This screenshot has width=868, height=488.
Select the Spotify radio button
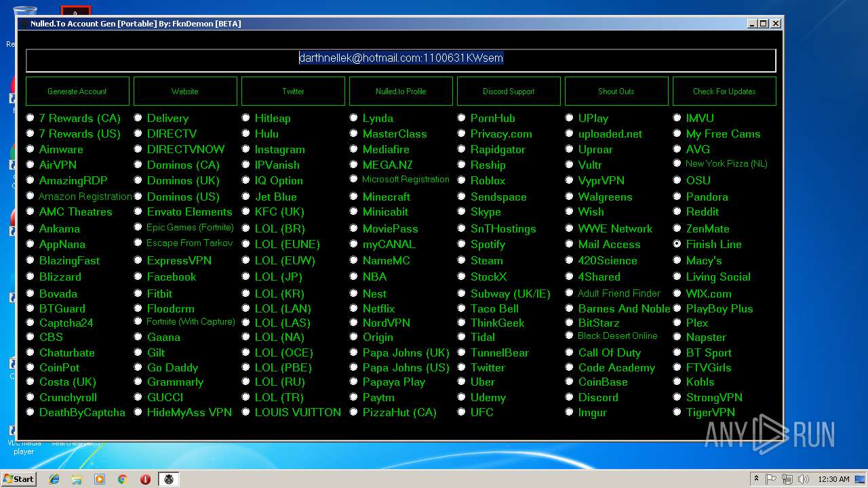(x=461, y=244)
